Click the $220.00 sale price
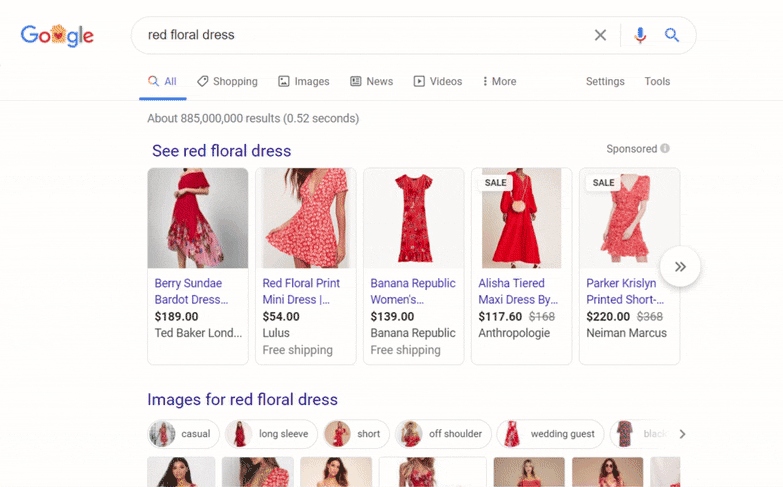The image size is (783, 487). point(608,317)
